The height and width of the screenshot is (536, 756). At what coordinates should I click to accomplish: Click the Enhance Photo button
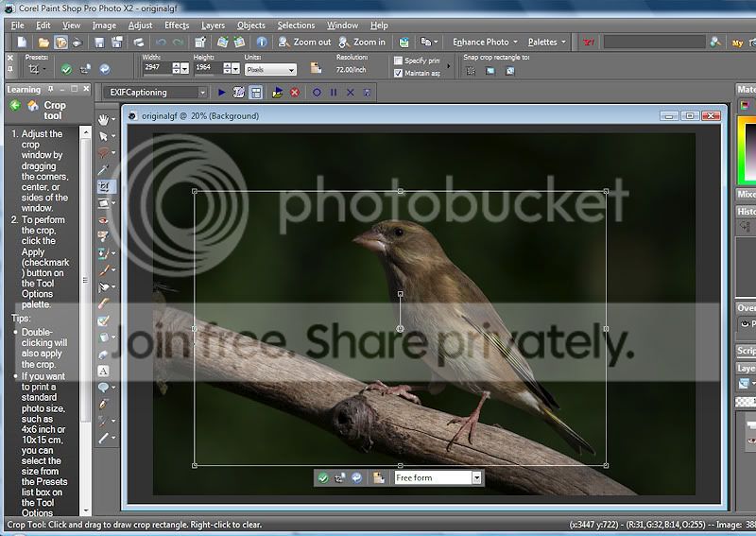(x=483, y=43)
